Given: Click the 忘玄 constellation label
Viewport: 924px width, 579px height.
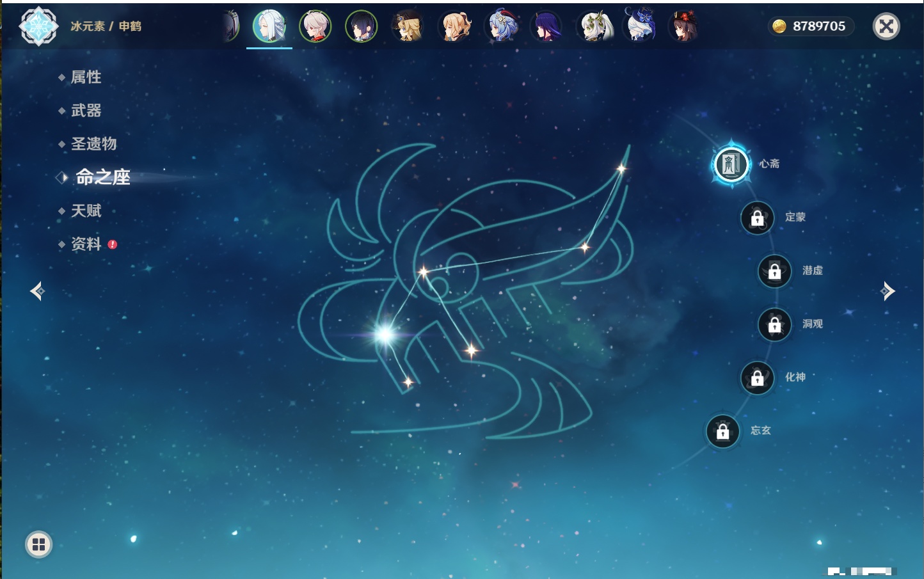Looking at the screenshot, I should point(761,431).
